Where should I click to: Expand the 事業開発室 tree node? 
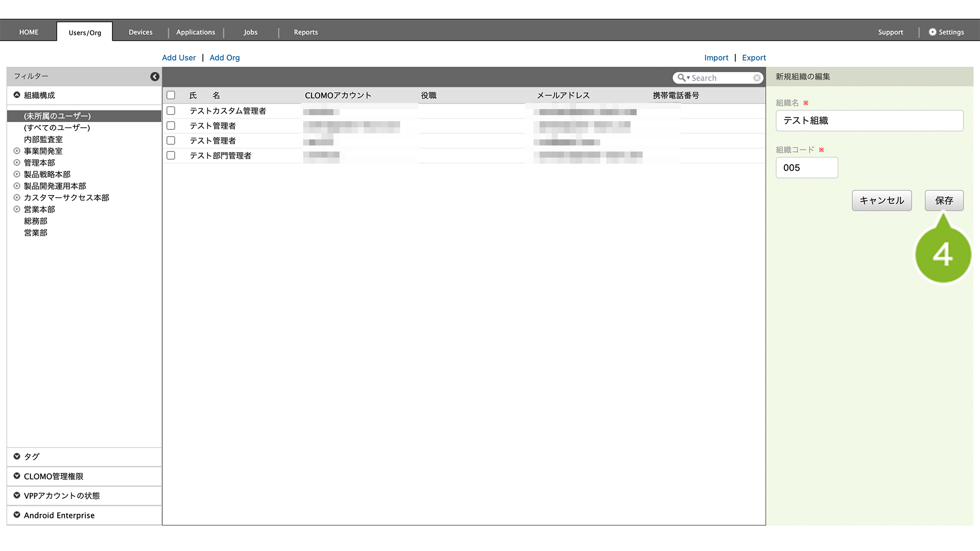tap(17, 151)
